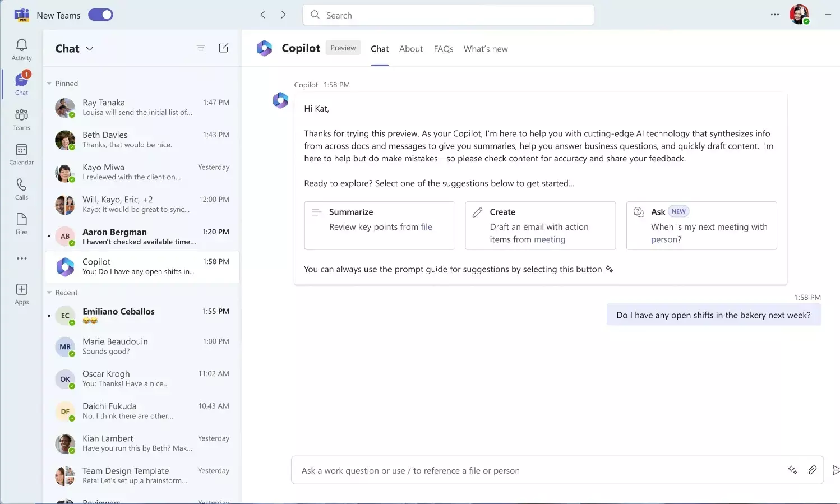Collapse the Pinned section
This screenshot has width=840, height=504.
tap(49, 84)
